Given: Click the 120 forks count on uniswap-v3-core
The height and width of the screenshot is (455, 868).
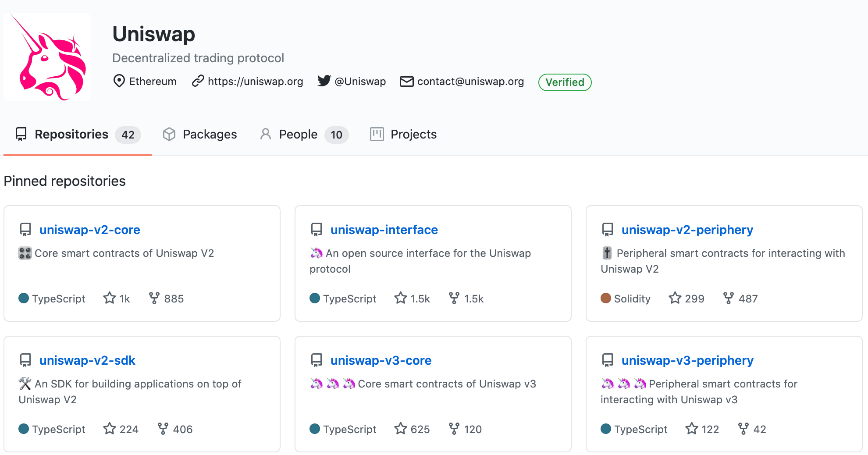Looking at the screenshot, I should [x=473, y=430].
